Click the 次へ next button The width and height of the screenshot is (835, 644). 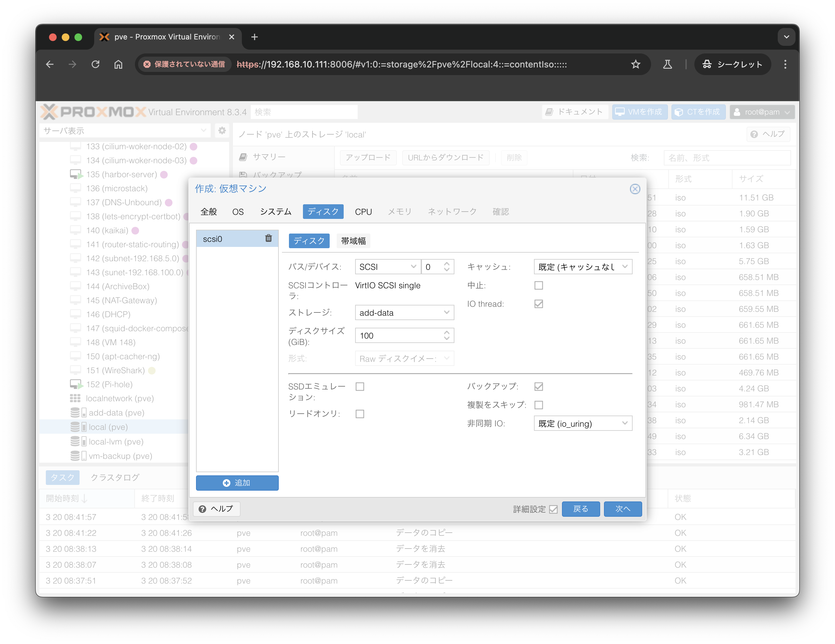pyautogui.click(x=622, y=509)
